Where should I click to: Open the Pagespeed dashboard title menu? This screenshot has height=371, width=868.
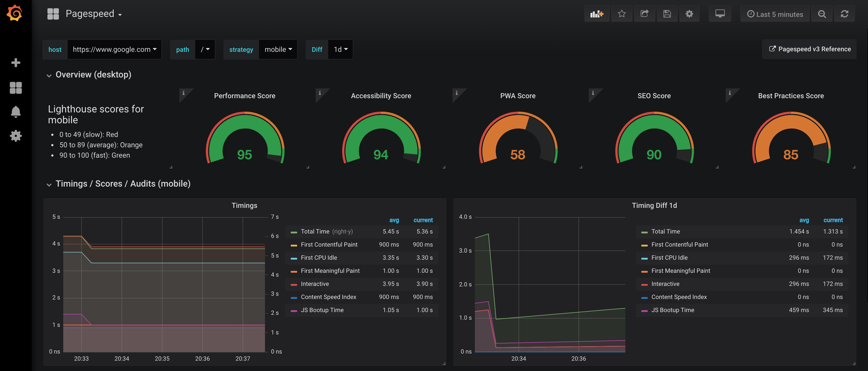pos(90,14)
